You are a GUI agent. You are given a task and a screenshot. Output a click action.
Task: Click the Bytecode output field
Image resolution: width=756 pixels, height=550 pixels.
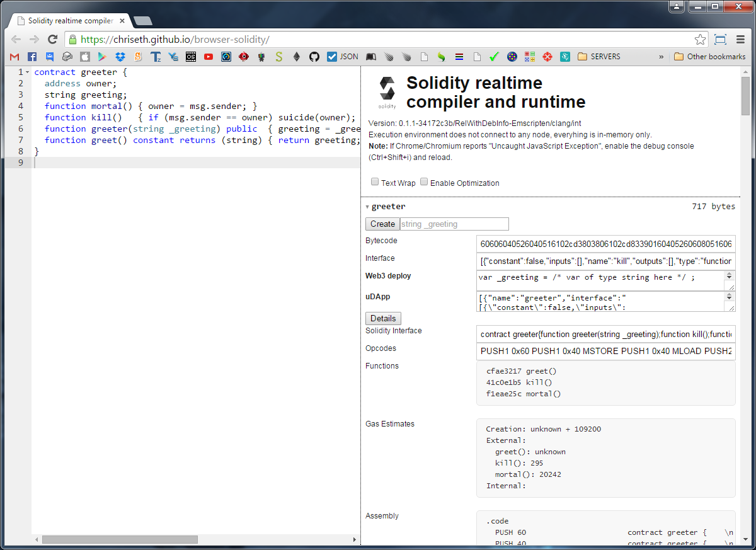(x=606, y=244)
